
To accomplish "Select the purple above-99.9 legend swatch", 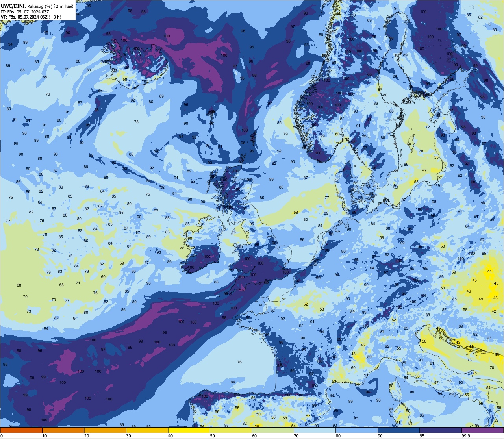I will 482,430.
